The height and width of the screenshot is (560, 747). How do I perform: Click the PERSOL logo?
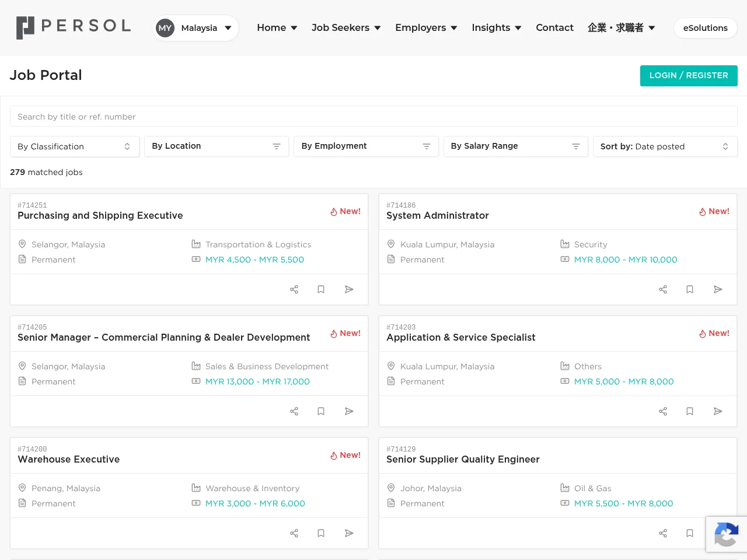pos(74,27)
